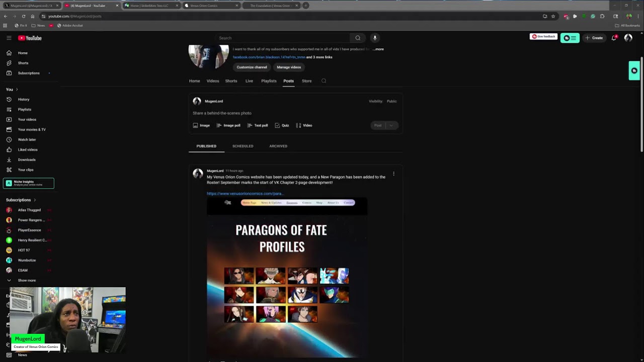This screenshot has height=362, width=644.
Task: Click the YouTube logo
Action: (30, 38)
